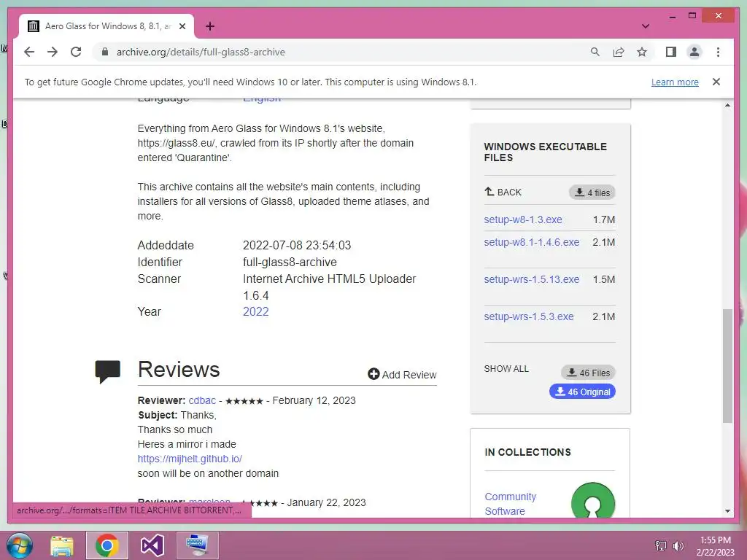Open File Explorer from the taskbar
This screenshot has width=747, height=560.
pos(62,545)
